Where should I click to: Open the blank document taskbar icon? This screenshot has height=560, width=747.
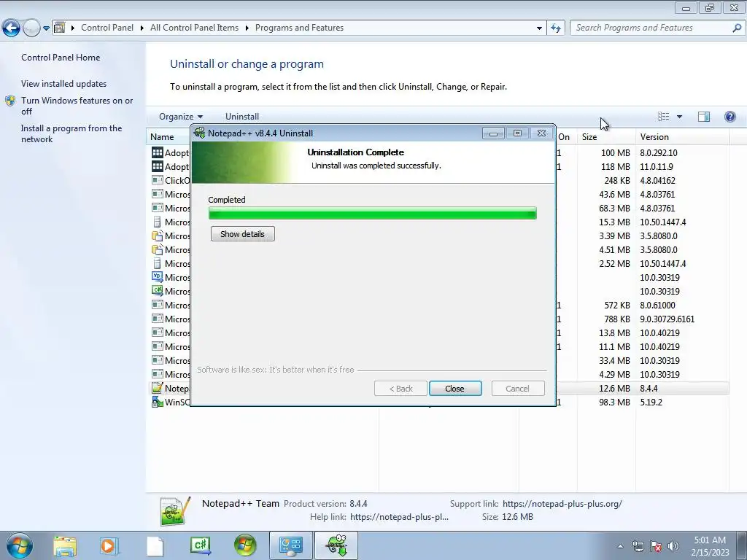tap(155, 546)
